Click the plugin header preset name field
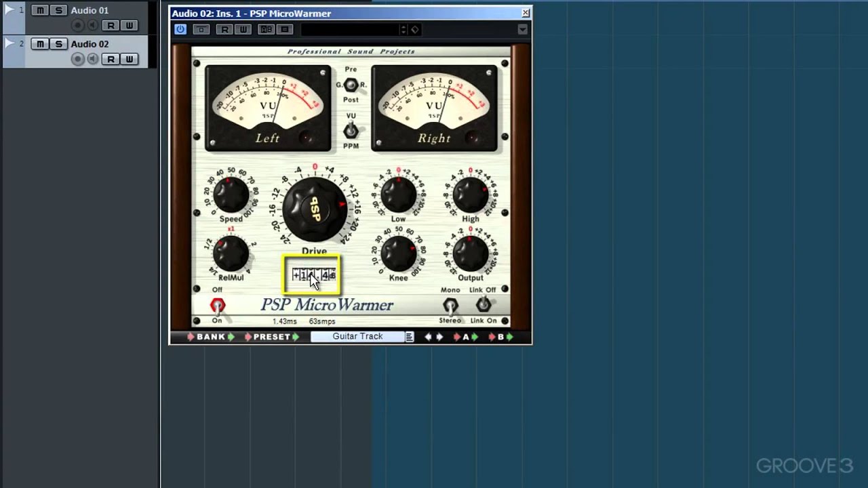868x488 pixels. [x=350, y=29]
